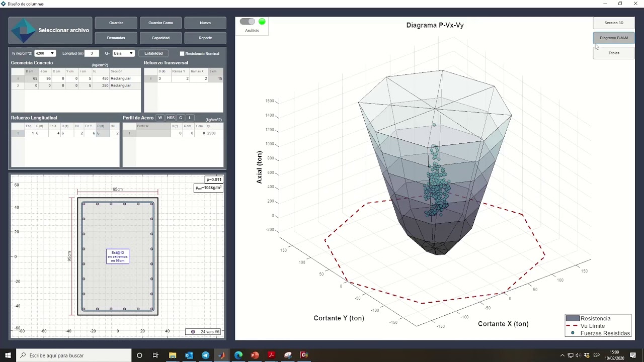The image size is (644, 362).
Task: Launch Outlook from the taskbar
Action: tap(189, 355)
